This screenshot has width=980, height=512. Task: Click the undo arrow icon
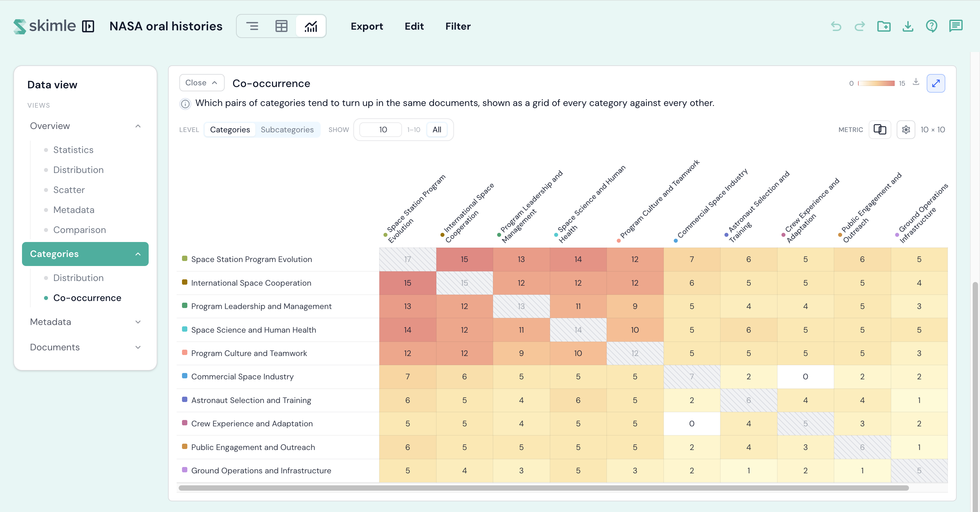[836, 26]
